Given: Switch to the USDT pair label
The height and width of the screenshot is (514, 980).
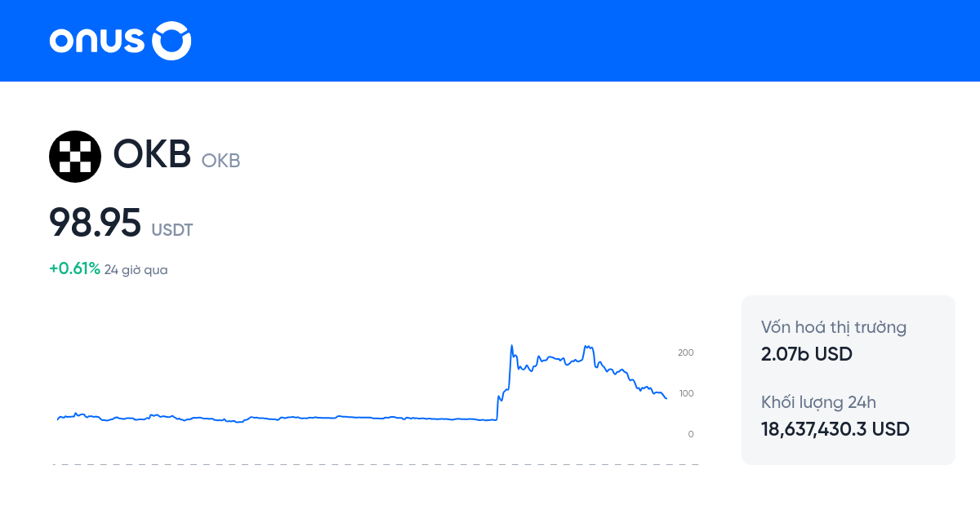Looking at the screenshot, I should pos(172,231).
